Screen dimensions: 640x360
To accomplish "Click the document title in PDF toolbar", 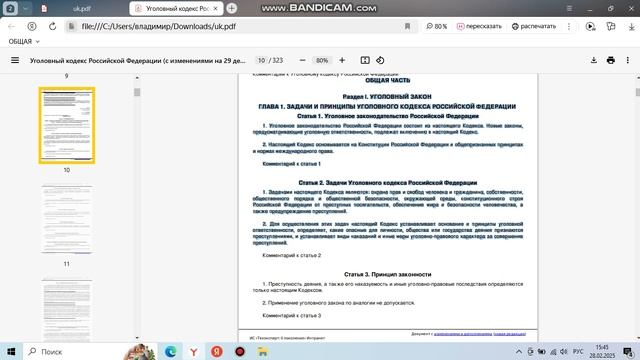I will pyautogui.click(x=138, y=60).
